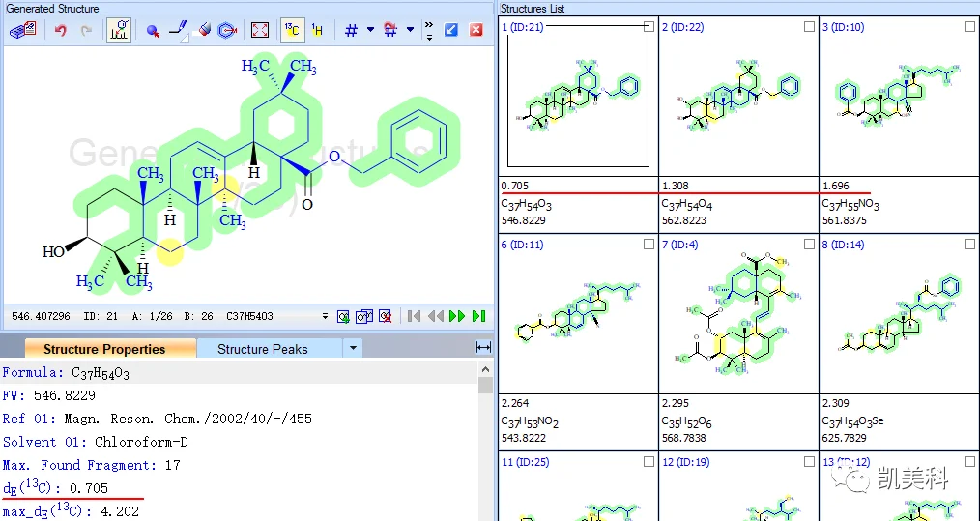
Task: Click C37H54O3Se formula under structure 8
Action: point(852,421)
